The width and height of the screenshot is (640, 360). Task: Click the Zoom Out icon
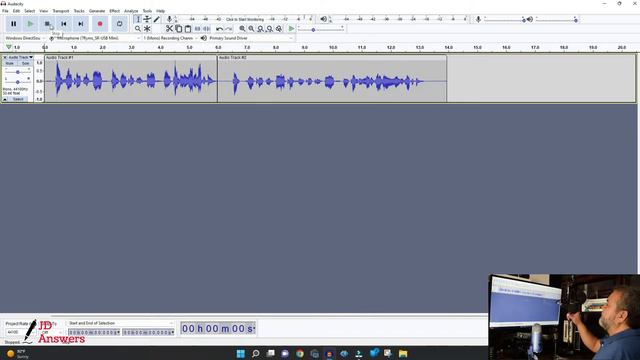tap(251, 29)
